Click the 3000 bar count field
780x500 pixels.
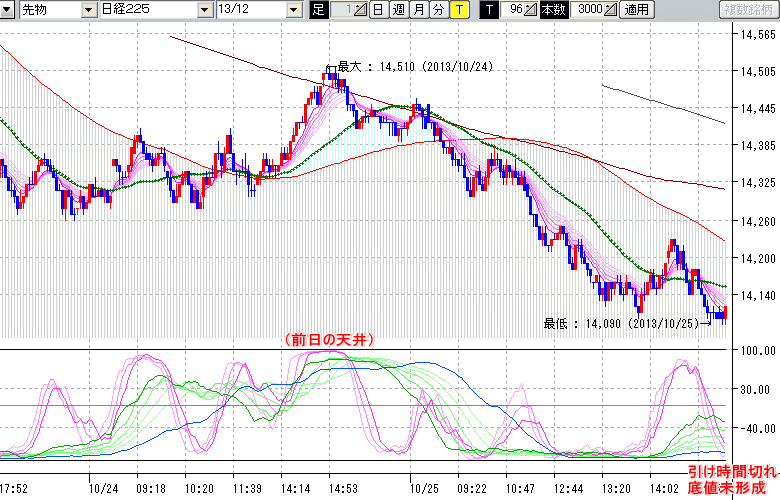(x=585, y=10)
